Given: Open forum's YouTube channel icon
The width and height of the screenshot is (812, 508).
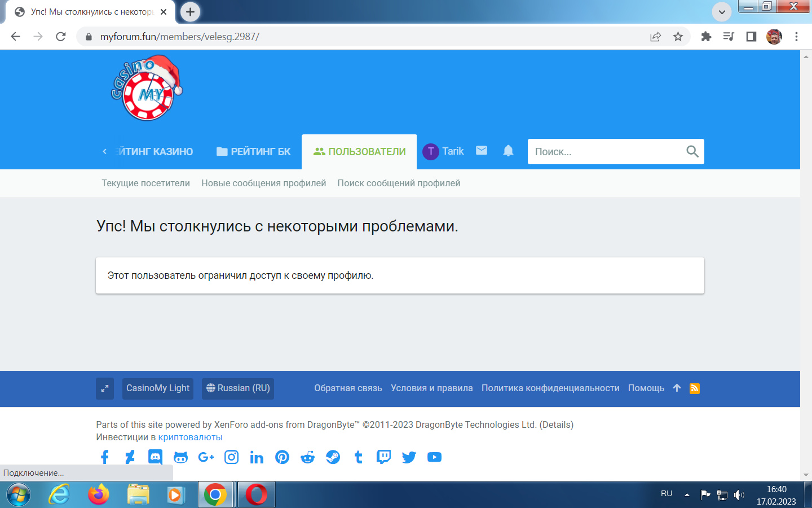Looking at the screenshot, I should point(434,457).
